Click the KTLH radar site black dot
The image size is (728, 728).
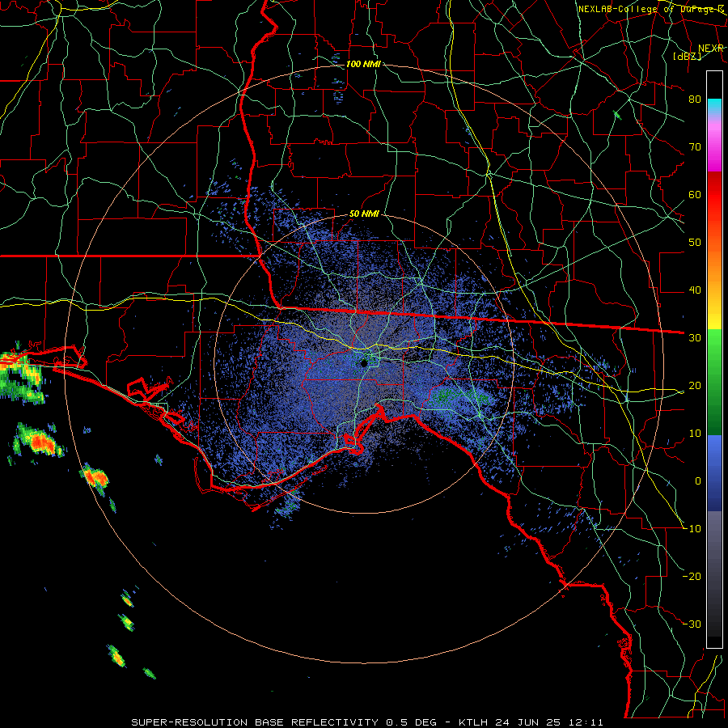pyautogui.click(x=365, y=363)
